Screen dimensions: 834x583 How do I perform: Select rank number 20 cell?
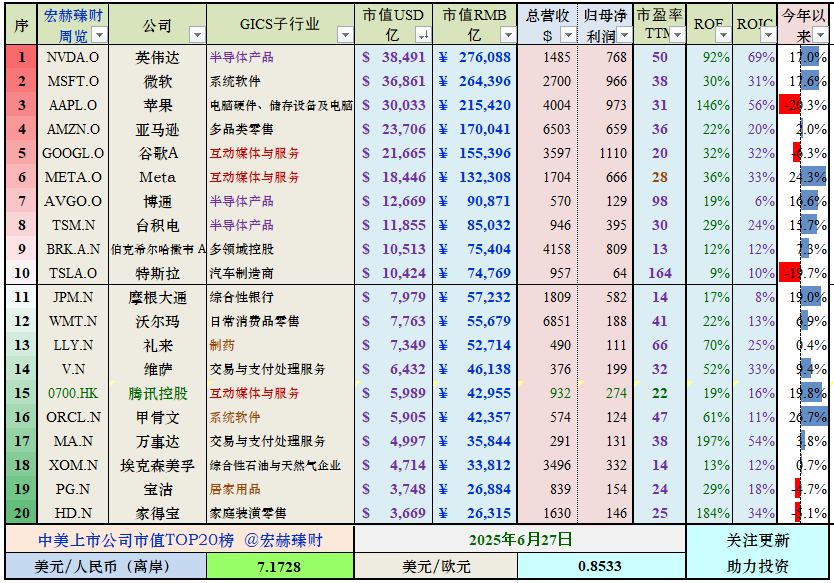tap(21, 513)
